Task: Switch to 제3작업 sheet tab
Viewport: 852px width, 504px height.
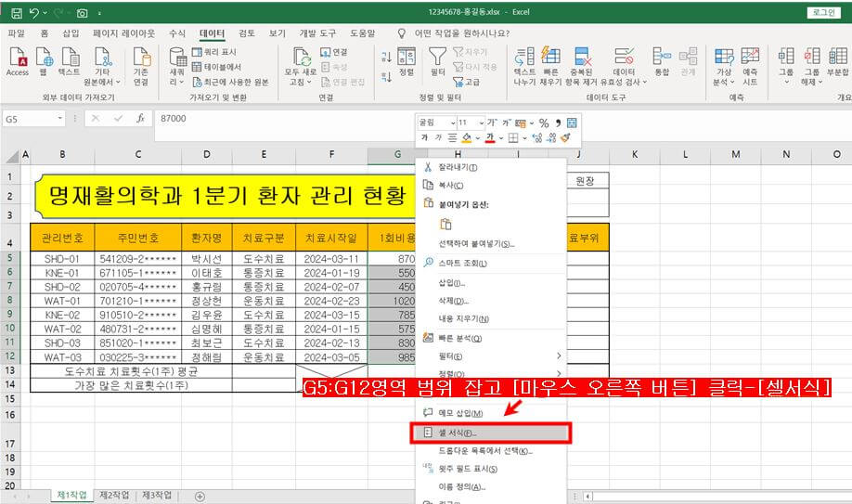Action: (x=157, y=496)
